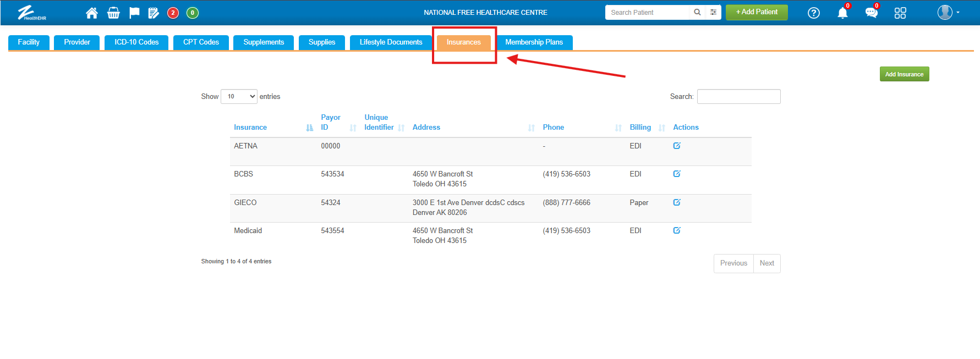Click the flag icon in header
This screenshot has width=980, height=359.
[x=134, y=13]
